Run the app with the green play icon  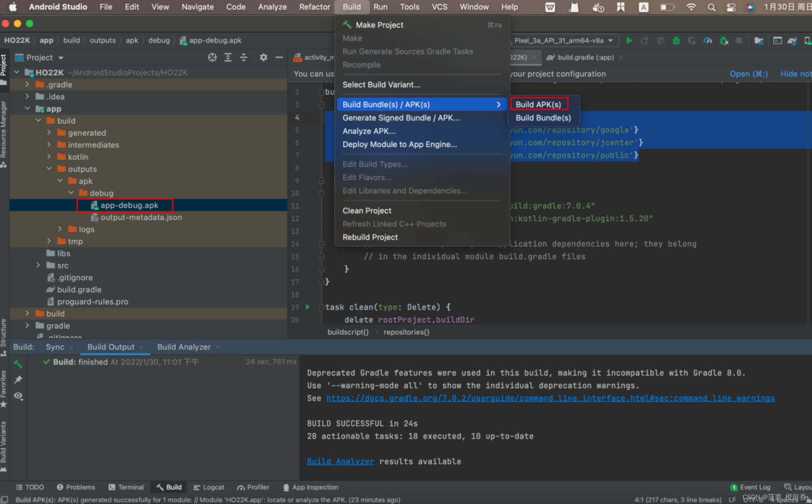click(x=629, y=41)
